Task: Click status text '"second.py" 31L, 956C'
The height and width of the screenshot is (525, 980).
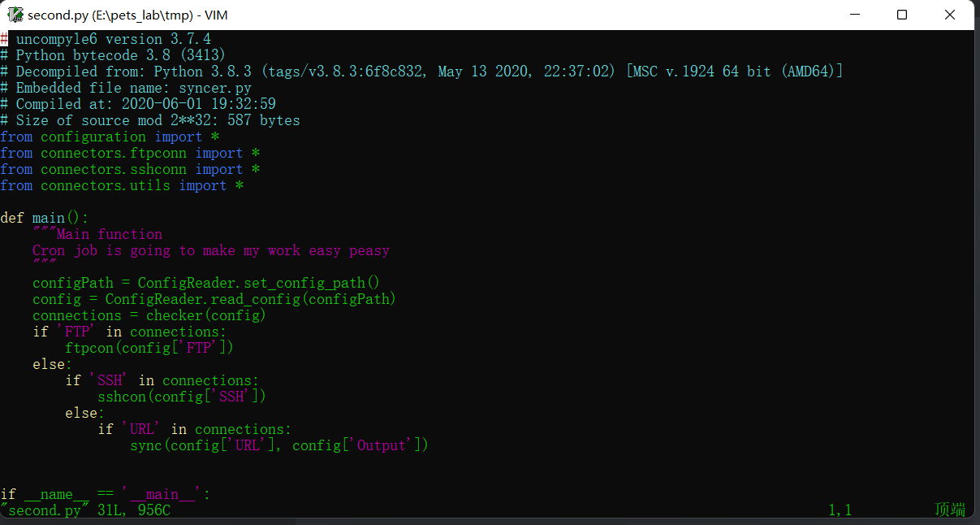Action: click(x=85, y=510)
